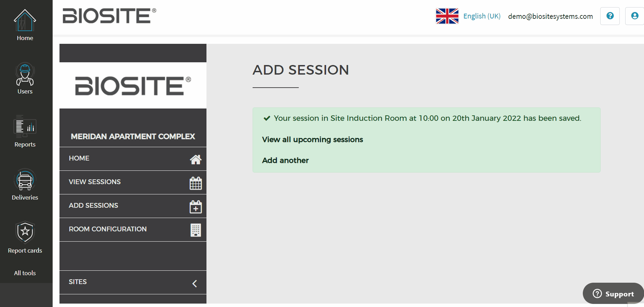The width and height of the screenshot is (644, 307).
Task: Click the help question mark icon
Action: point(610,16)
